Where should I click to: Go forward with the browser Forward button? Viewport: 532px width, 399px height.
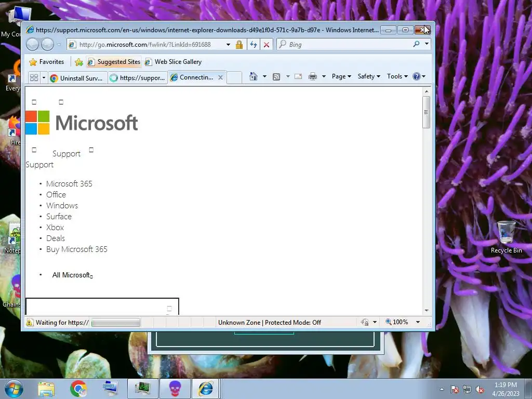47,45
